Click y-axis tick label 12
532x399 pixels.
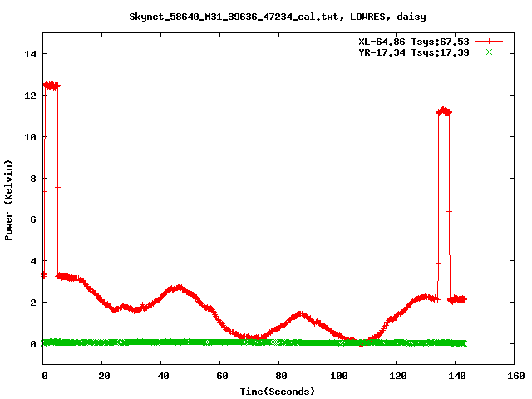click(30, 96)
